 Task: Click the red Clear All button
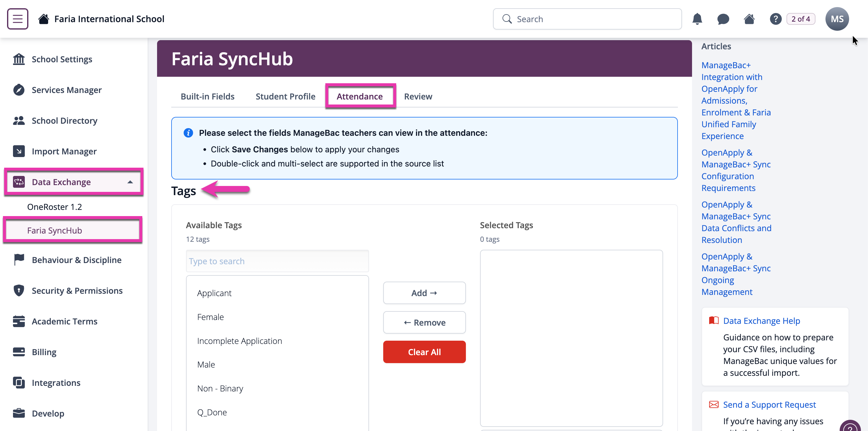click(424, 352)
